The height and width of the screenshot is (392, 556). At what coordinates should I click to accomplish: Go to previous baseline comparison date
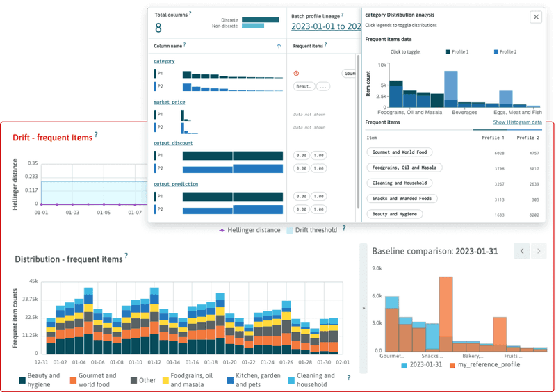point(521,250)
